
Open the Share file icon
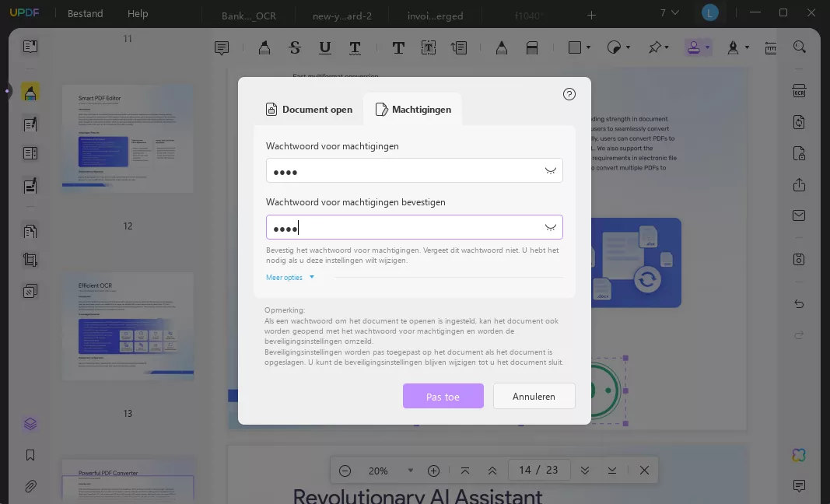(799, 184)
